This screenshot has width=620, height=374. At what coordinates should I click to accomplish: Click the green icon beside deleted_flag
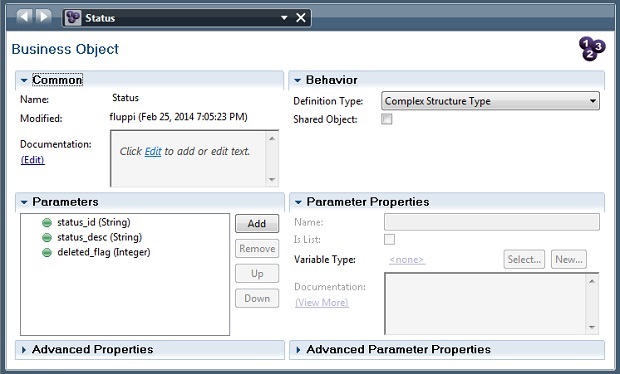(47, 253)
